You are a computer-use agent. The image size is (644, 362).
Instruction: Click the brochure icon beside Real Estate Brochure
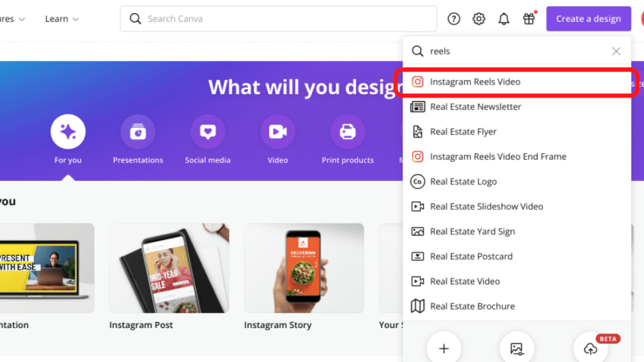point(418,306)
